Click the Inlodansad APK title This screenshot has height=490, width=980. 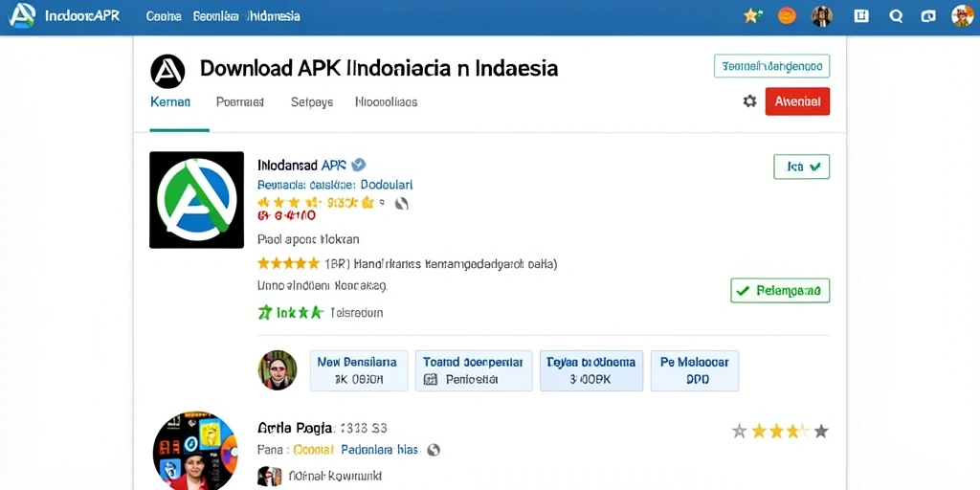[x=301, y=165]
